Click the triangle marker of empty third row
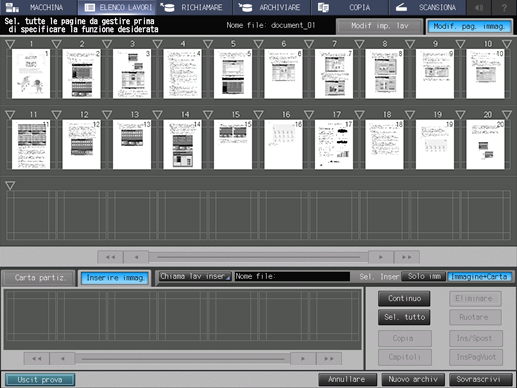This screenshot has height=388, width=517. click(x=10, y=186)
